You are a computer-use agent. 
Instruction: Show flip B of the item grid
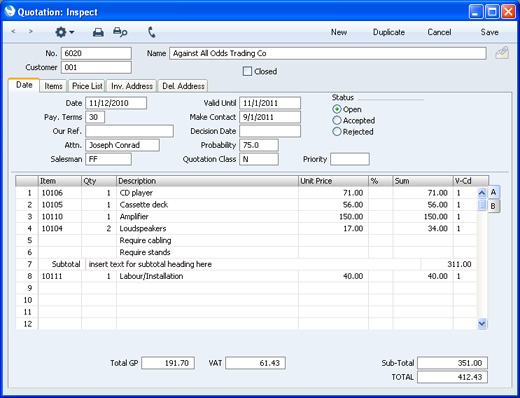(x=494, y=206)
